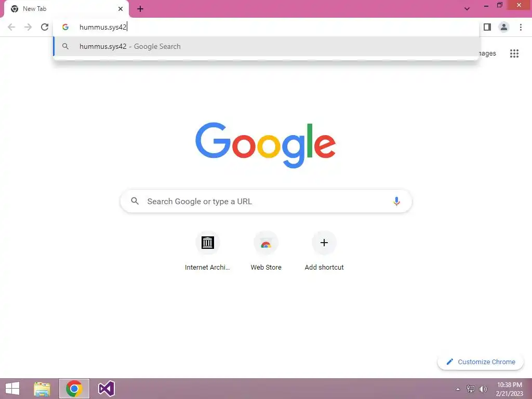Reload the page with the refresh icon

[45, 27]
